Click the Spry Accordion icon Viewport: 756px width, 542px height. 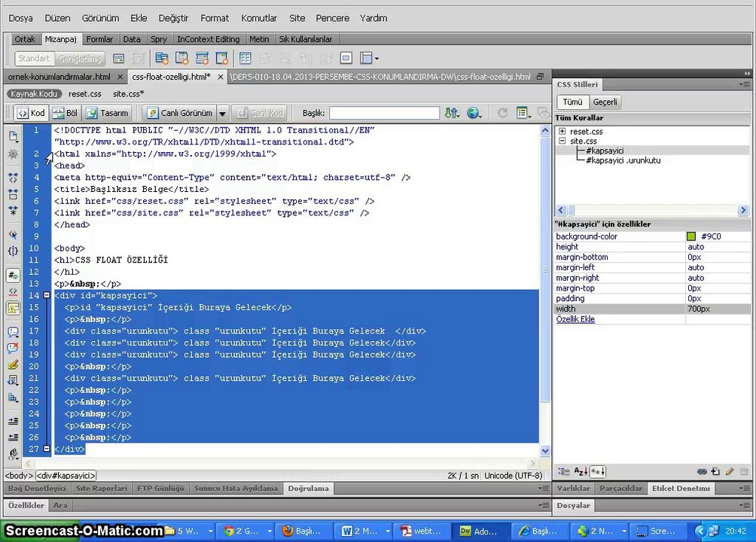pos(202,59)
